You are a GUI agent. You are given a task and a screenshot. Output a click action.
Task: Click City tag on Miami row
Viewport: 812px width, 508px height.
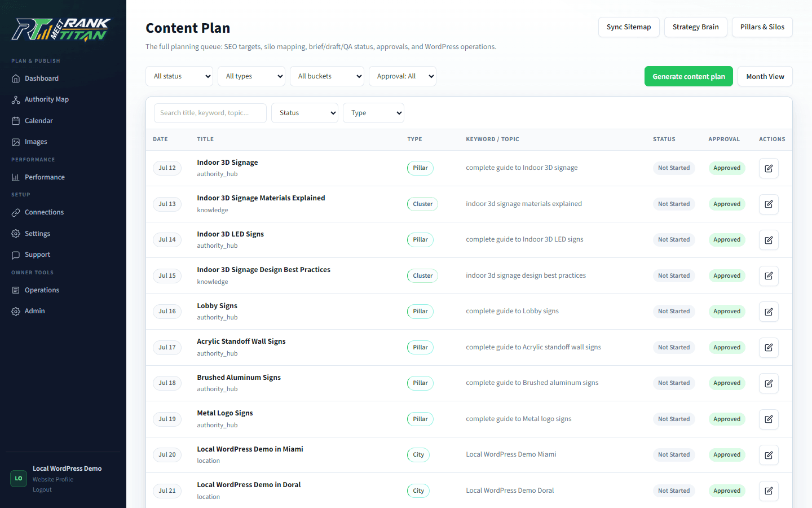[x=418, y=455]
